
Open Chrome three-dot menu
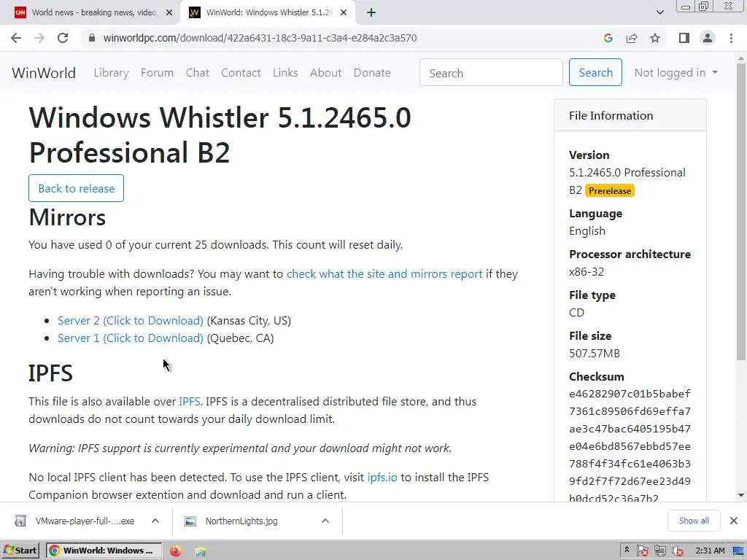coord(731,38)
